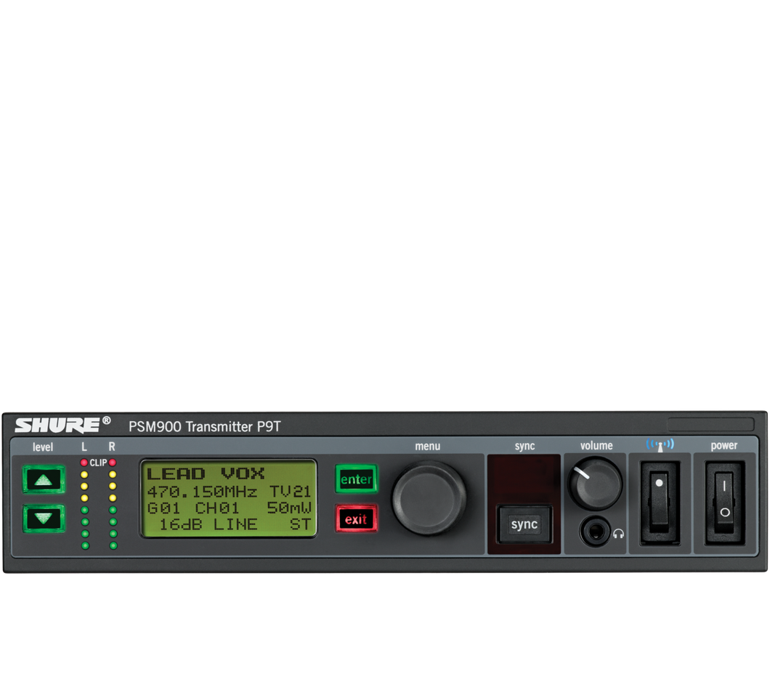Toggle the RF transmit rocker switch
770x700 pixels.
659,502
